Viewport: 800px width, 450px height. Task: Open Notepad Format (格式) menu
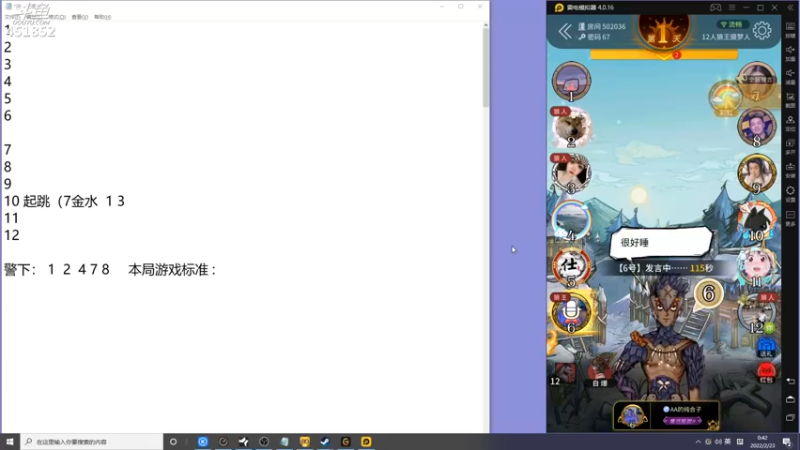(57, 17)
